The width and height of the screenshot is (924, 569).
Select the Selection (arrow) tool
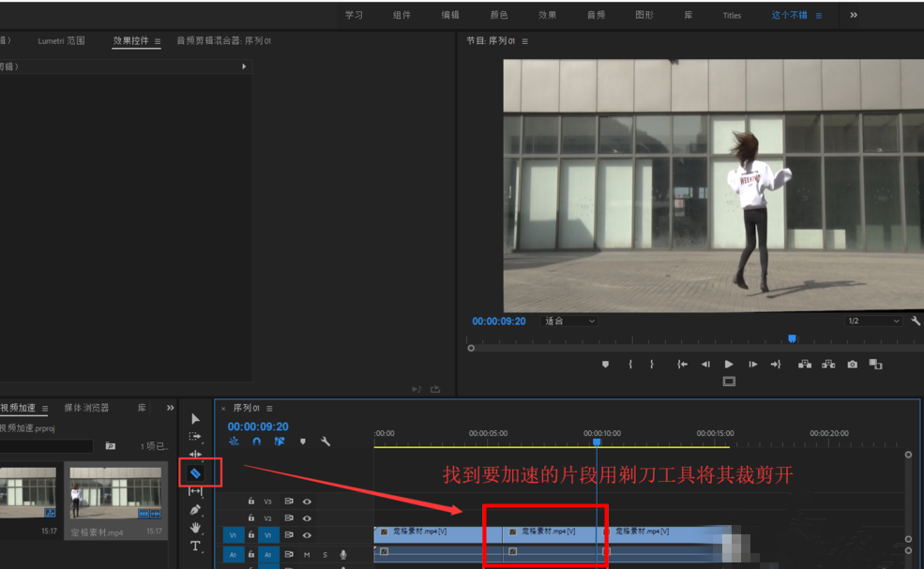point(195,419)
